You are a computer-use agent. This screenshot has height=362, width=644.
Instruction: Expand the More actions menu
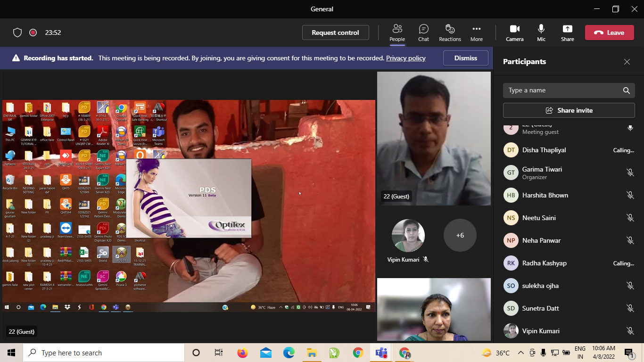pos(476,33)
